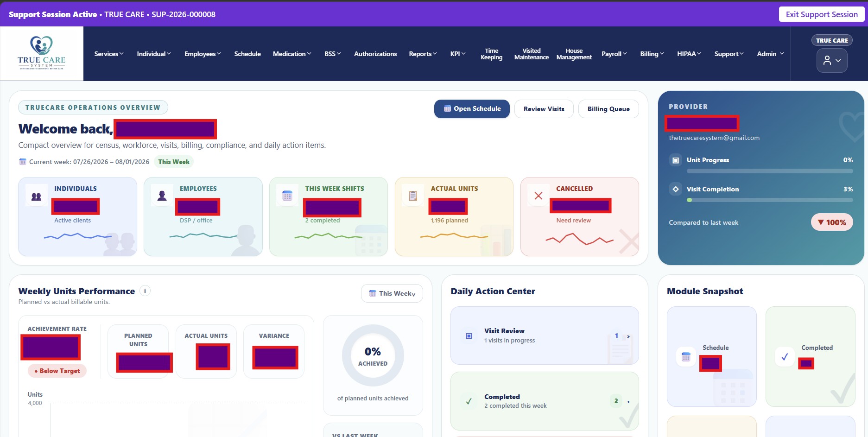Click the calendar icon beside Current week

pos(23,162)
